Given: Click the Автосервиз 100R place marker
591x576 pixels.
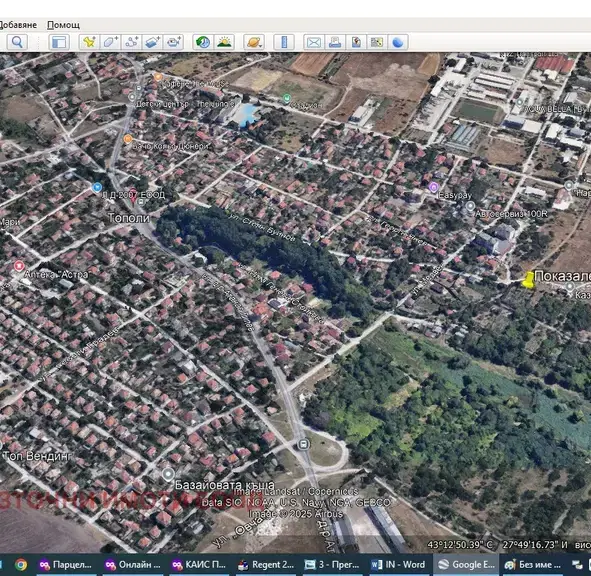Looking at the screenshot, I should coord(470,206).
